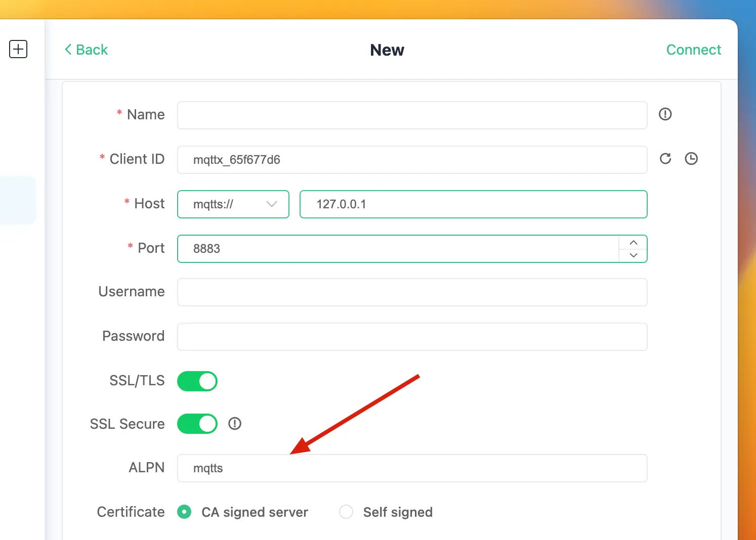Image resolution: width=756 pixels, height=540 pixels.
Task: Click the clock timestamp icon beside Client ID
Action: [x=691, y=159]
